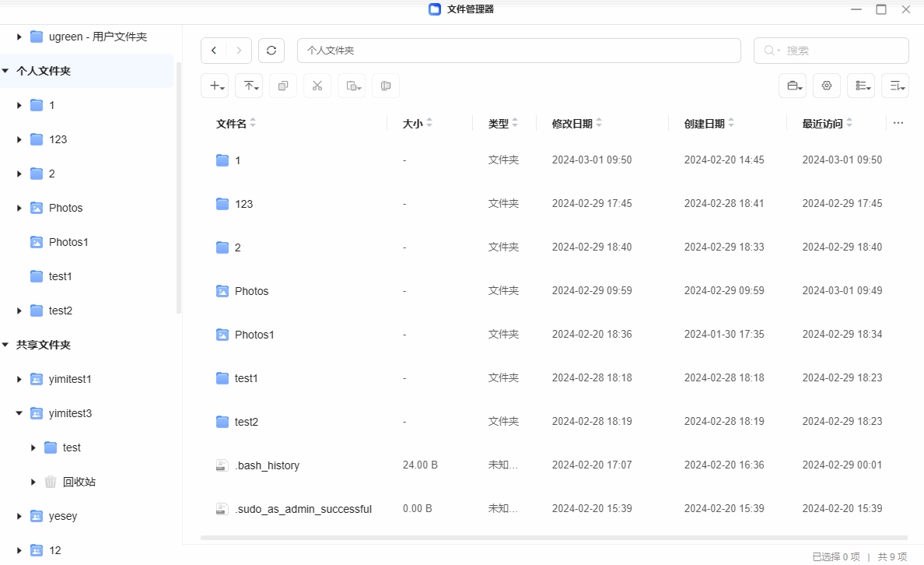Open the upload menu button
This screenshot has width=924, height=565.
point(249,86)
